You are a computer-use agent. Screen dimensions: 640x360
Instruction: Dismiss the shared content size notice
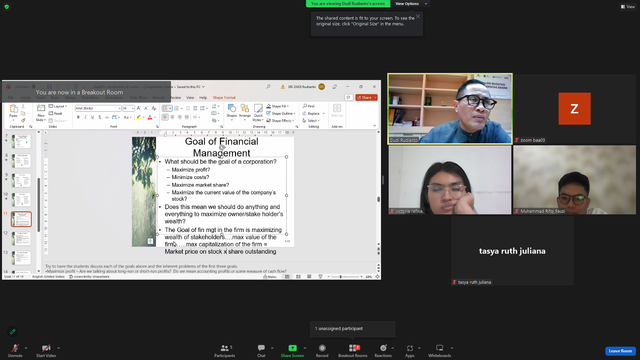pos(418,16)
